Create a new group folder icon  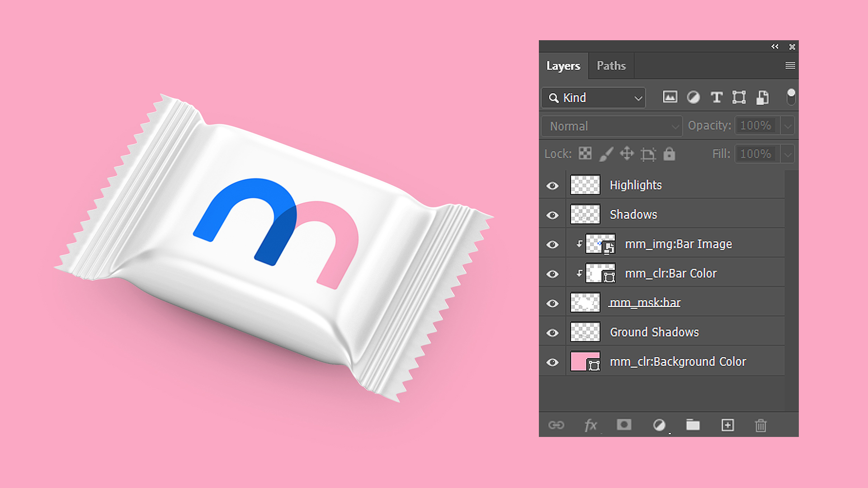click(x=693, y=425)
